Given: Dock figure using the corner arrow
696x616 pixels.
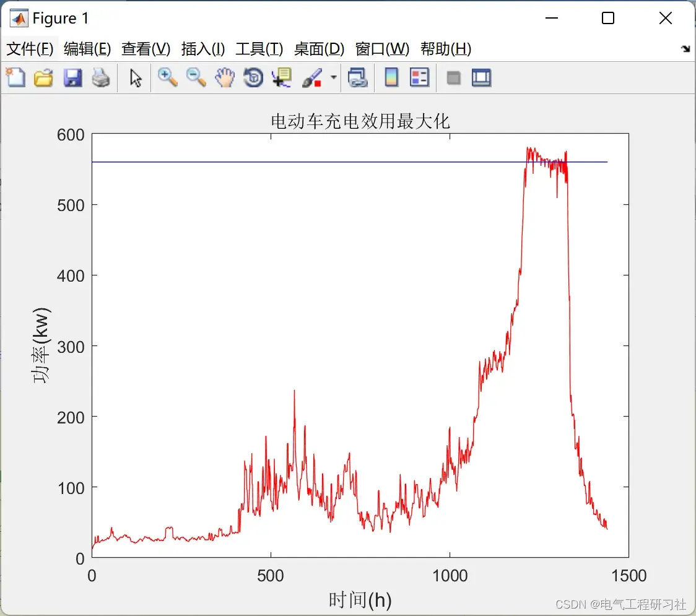Looking at the screenshot, I should click(686, 49).
